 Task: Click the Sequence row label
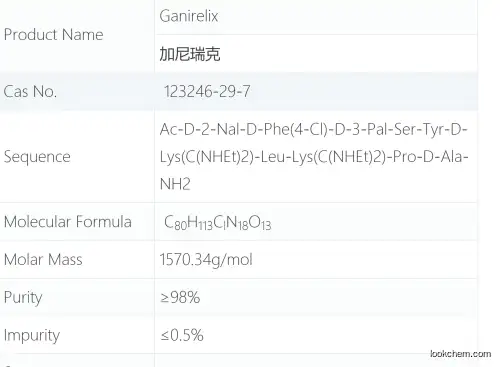[x=37, y=157]
